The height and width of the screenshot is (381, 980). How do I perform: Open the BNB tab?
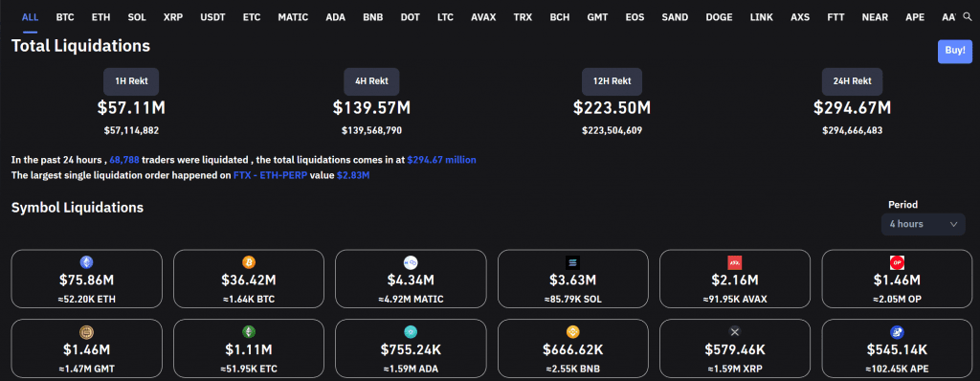(373, 17)
